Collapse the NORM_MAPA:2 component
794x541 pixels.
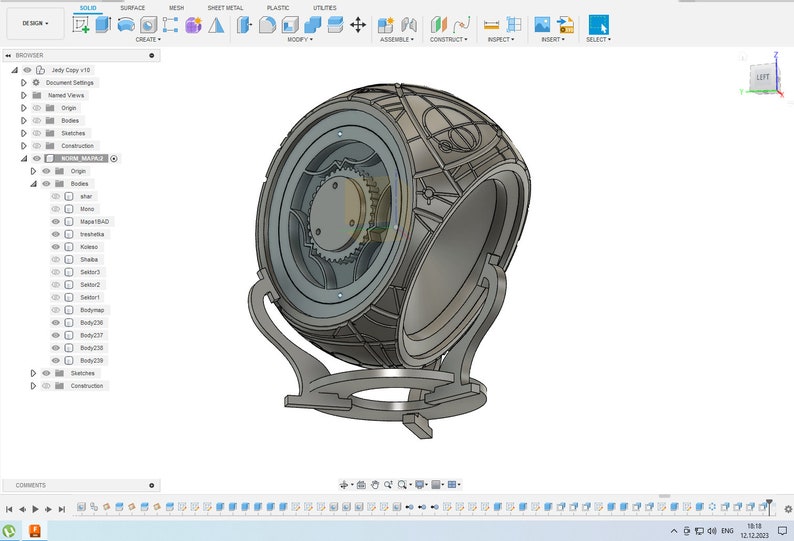[x=23, y=159]
